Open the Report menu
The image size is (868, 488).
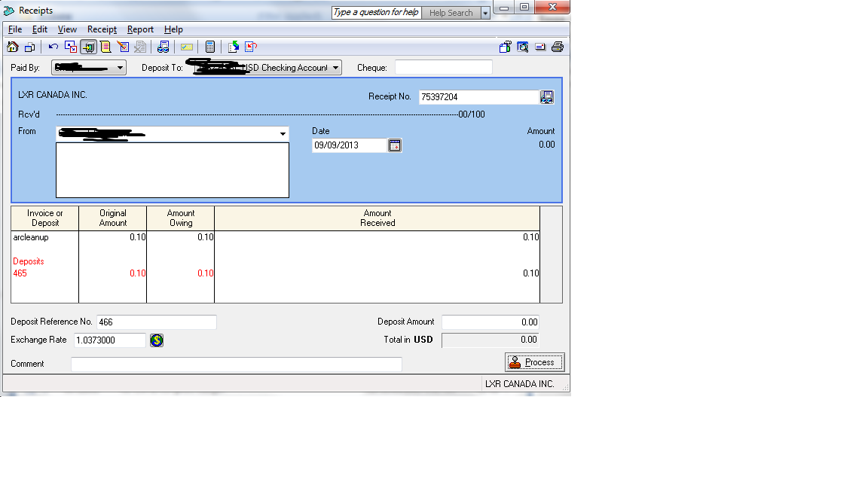click(140, 29)
